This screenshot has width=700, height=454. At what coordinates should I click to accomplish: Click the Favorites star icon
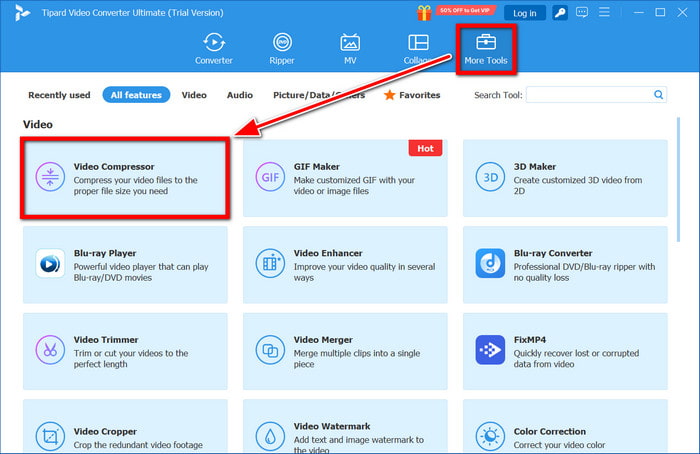pyautogui.click(x=389, y=95)
